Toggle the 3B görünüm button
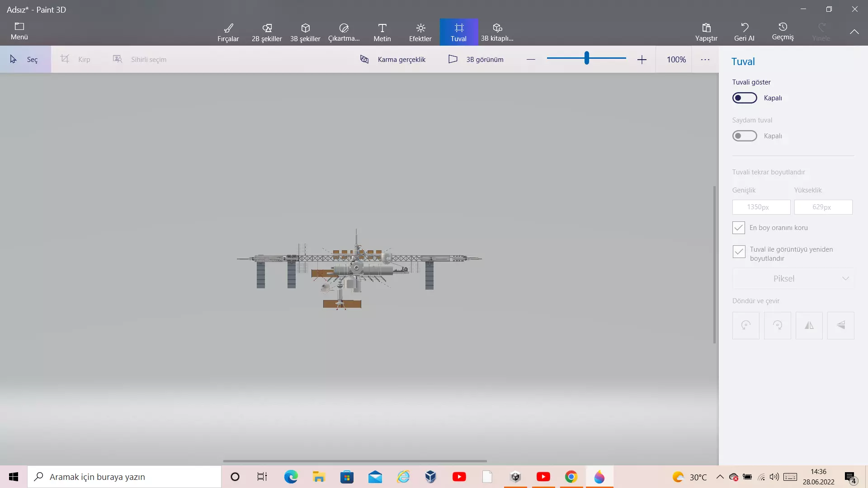Viewport: 868px width, 488px height. point(476,60)
